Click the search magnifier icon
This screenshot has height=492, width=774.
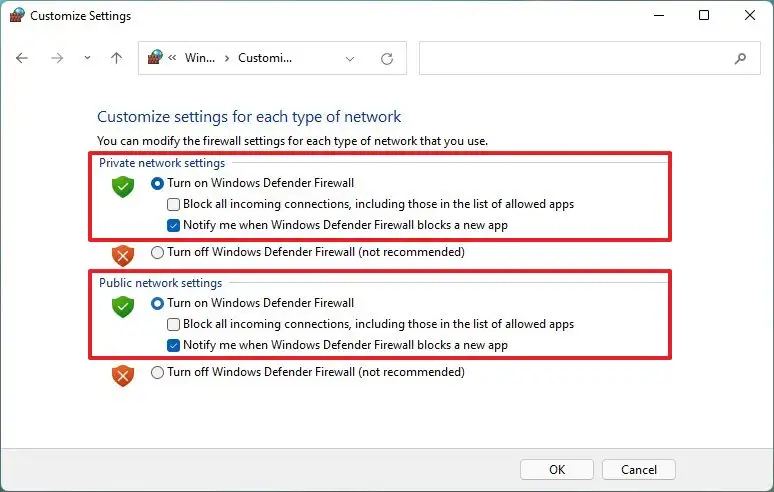[740, 59]
